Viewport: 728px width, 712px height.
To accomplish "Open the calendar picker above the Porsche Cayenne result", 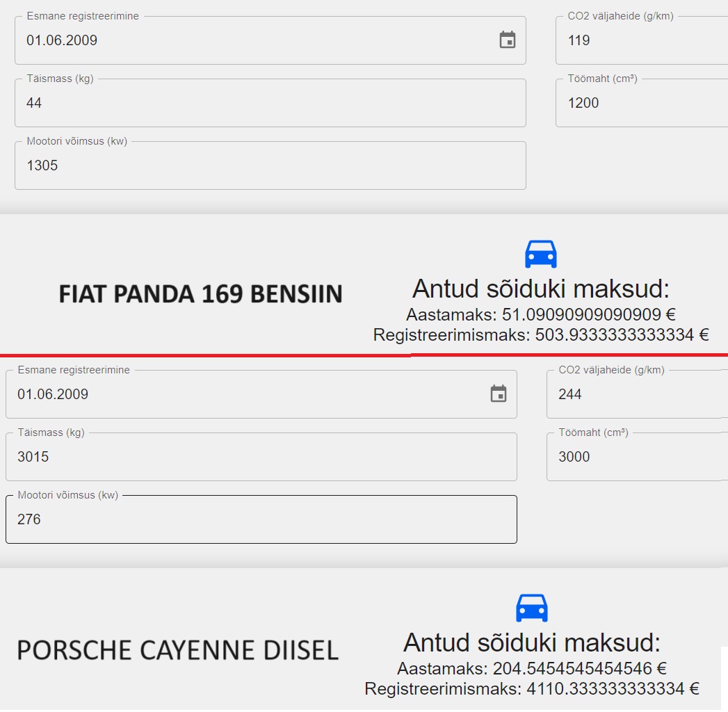I will pos(499,394).
